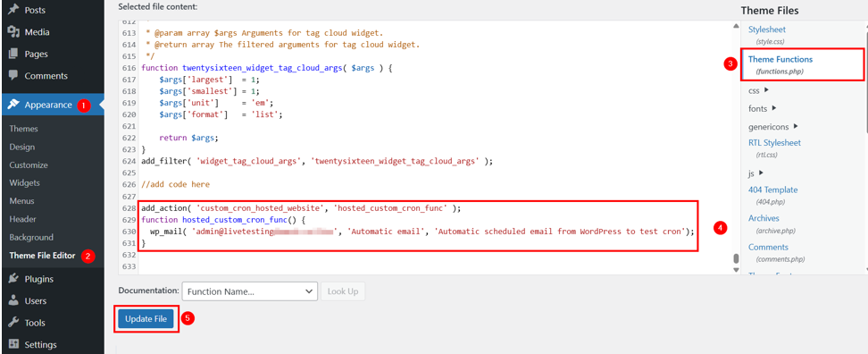Click the Settings sliders icon
The image size is (868, 354).
coord(13,344)
